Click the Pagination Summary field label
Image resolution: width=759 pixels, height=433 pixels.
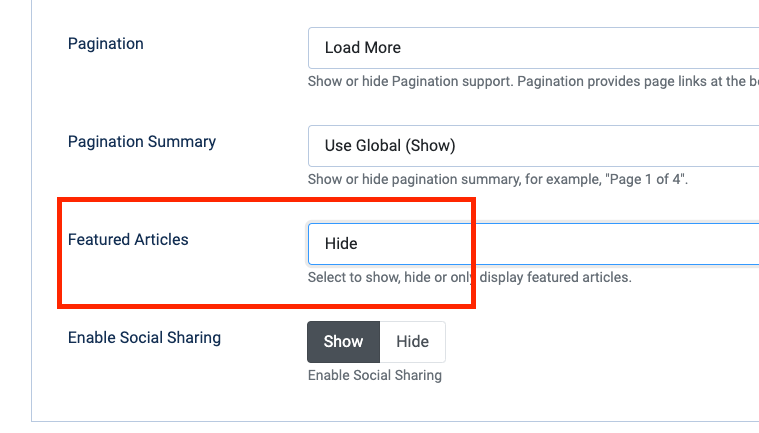tap(142, 142)
